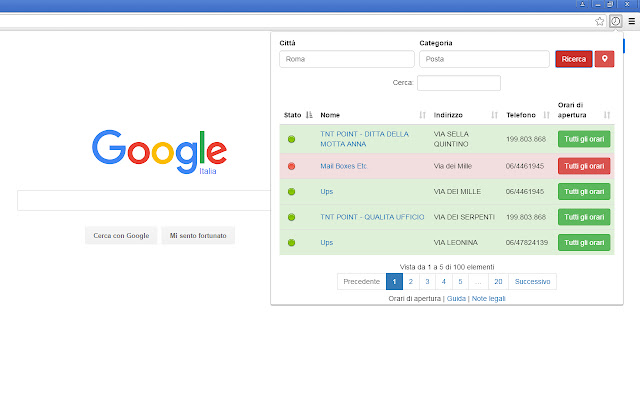This screenshot has height=400, width=640.
Task: Click green status dot for TNT POINT DITTA DELLA MOTTA
Action: (291, 139)
